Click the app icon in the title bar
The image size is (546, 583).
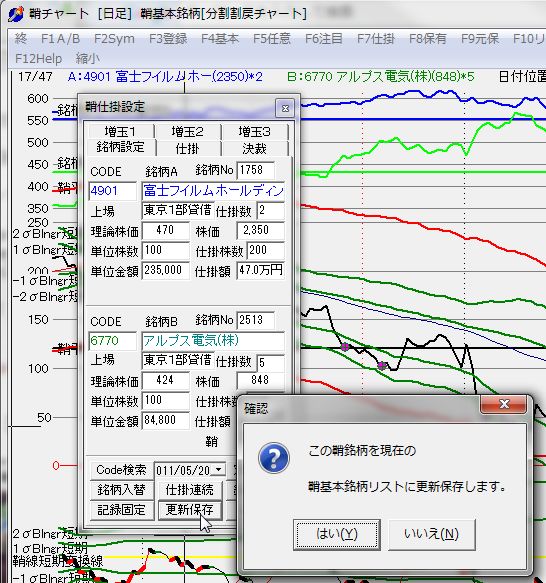point(16,13)
